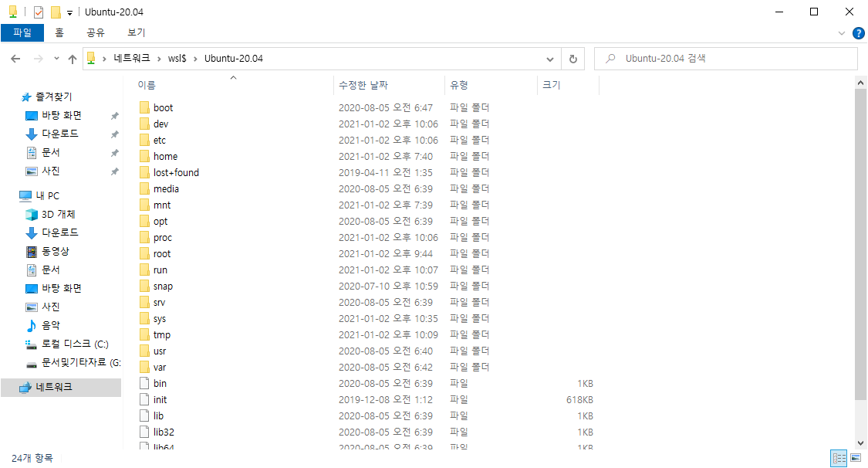This screenshot has width=868, height=468.
Task: Click the home folder icon
Action: [144, 156]
